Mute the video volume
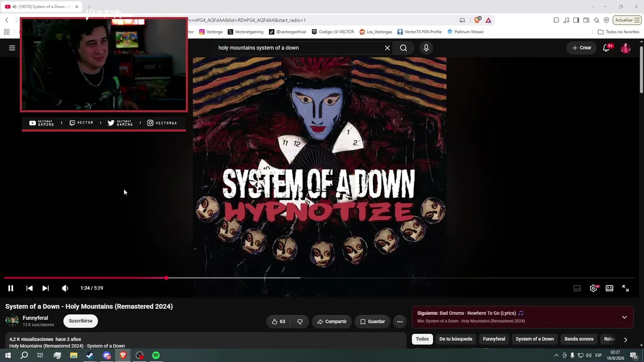 (x=65, y=288)
